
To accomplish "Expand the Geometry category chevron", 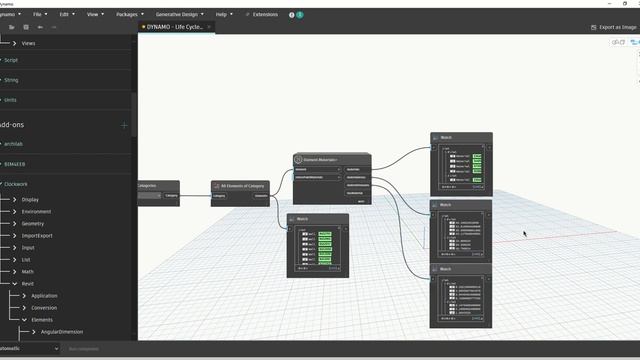I will pyautogui.click(x=15, y=224).
